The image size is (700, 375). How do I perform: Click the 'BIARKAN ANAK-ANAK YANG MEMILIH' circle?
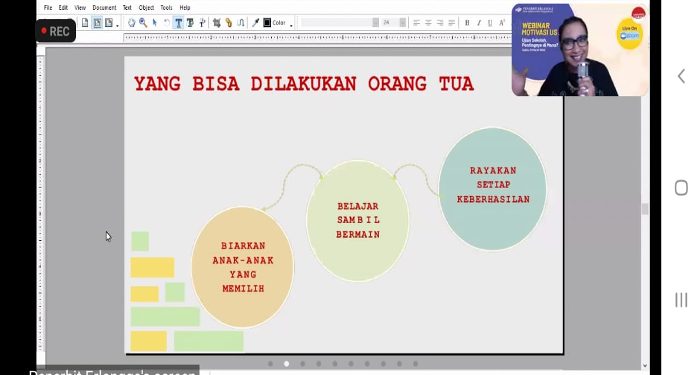[243, 267]
